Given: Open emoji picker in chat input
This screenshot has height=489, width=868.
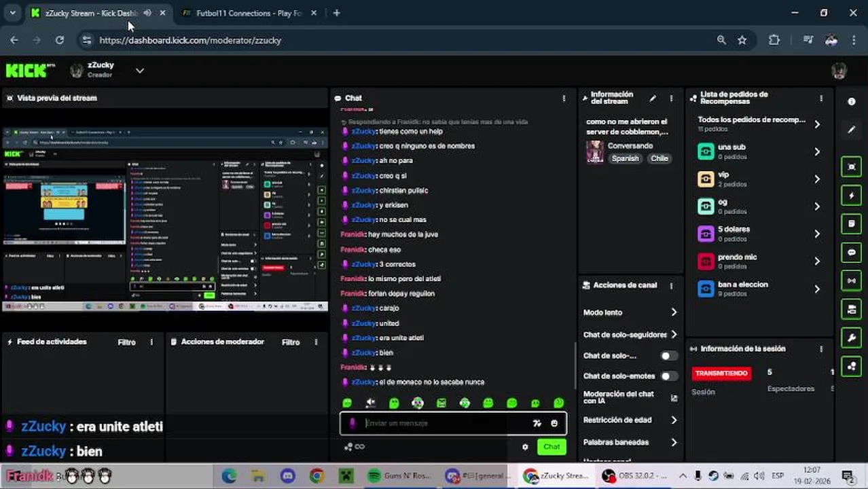Looking at the screenshot, I should click(554, 423).
